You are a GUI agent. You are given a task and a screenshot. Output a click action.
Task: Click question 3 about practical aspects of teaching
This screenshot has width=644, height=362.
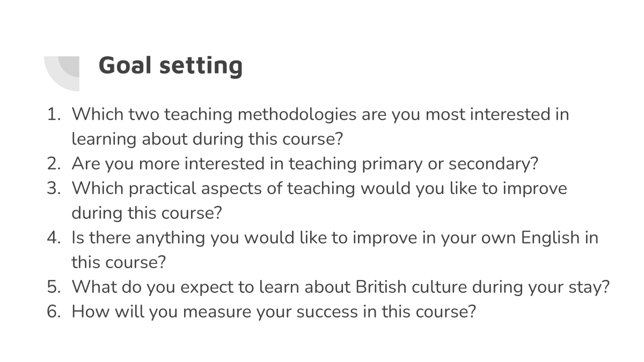[x=319, y=201]
